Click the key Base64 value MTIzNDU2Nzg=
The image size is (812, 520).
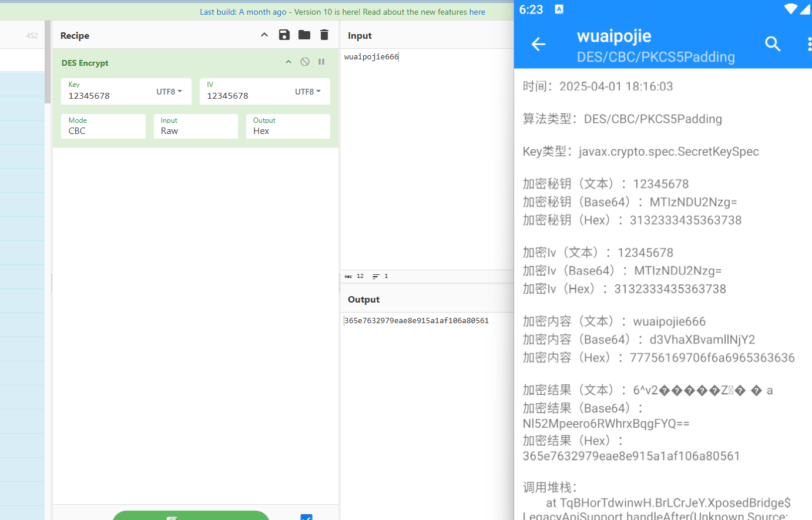693,202
